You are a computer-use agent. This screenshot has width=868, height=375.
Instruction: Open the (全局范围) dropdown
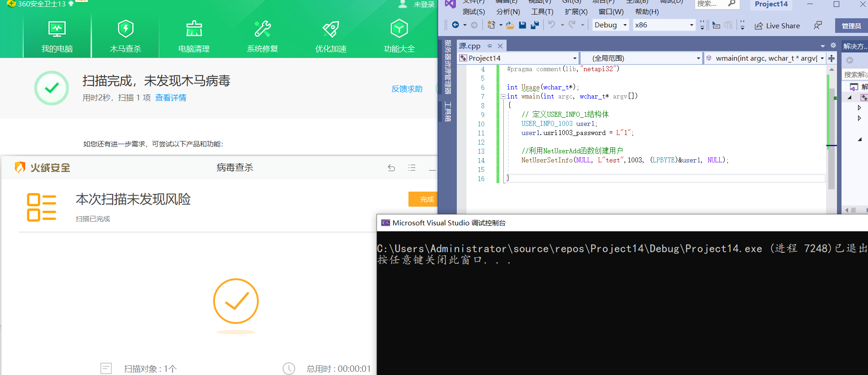click(641, 58)
